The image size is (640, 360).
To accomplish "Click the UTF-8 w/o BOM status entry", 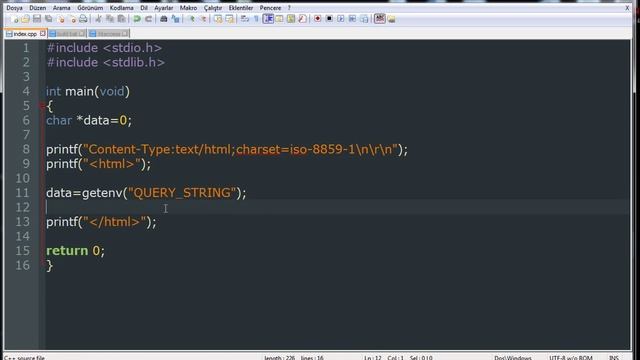I will tap(571, 358).
